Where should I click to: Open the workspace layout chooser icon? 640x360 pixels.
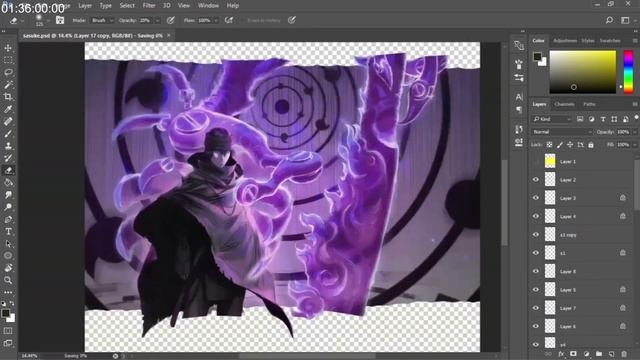625,20
